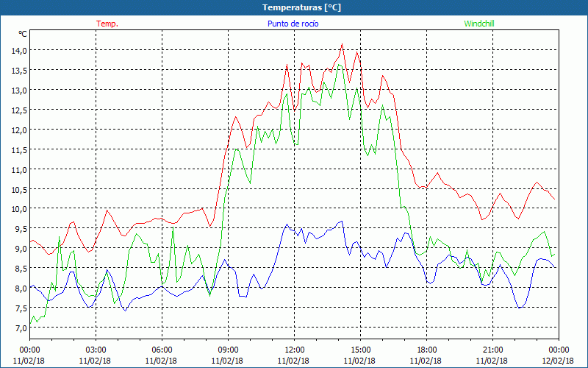Image resolution: width=588 pixels, height=368 pixels.
Task: Click the 13,5 y-axis value
Action: pyautogui.click(x=19, y=70)
